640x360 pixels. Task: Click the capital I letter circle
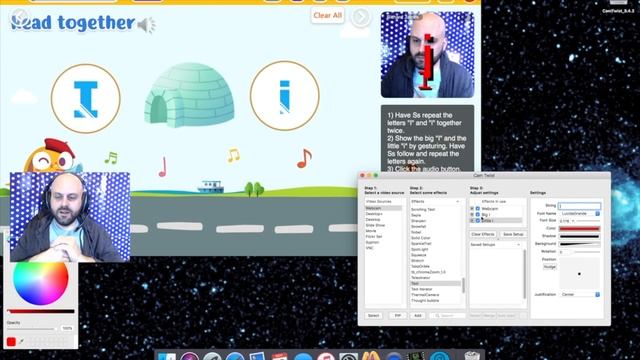(86, 99)
